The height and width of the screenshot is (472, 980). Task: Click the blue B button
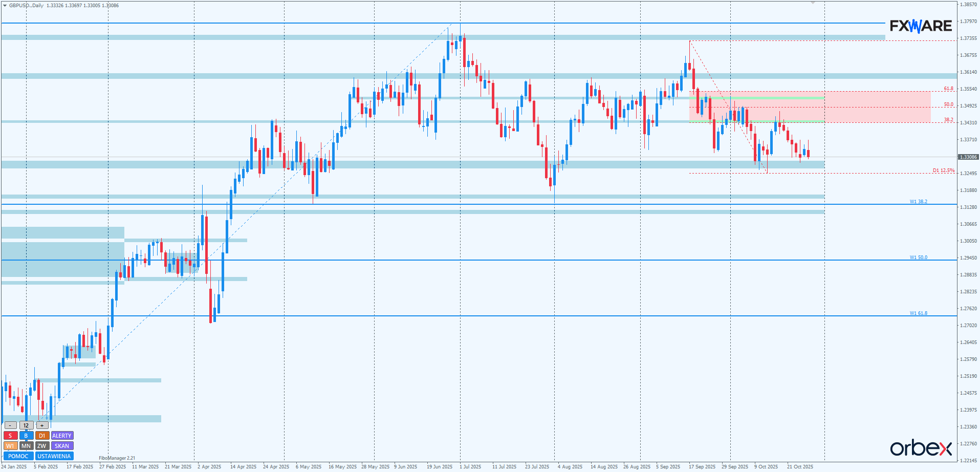click(26, 436)
